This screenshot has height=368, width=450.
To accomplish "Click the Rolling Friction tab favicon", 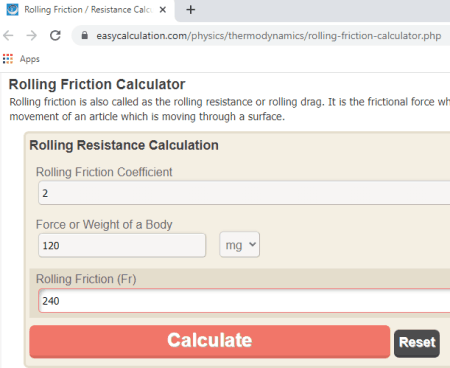I will pos(12,9).
